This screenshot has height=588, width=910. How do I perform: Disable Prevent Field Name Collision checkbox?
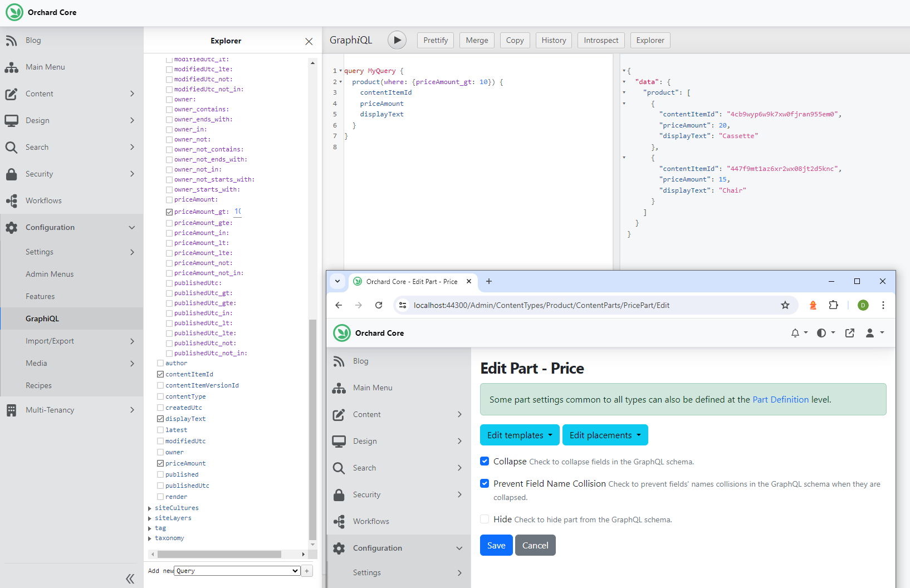point(485,483)
